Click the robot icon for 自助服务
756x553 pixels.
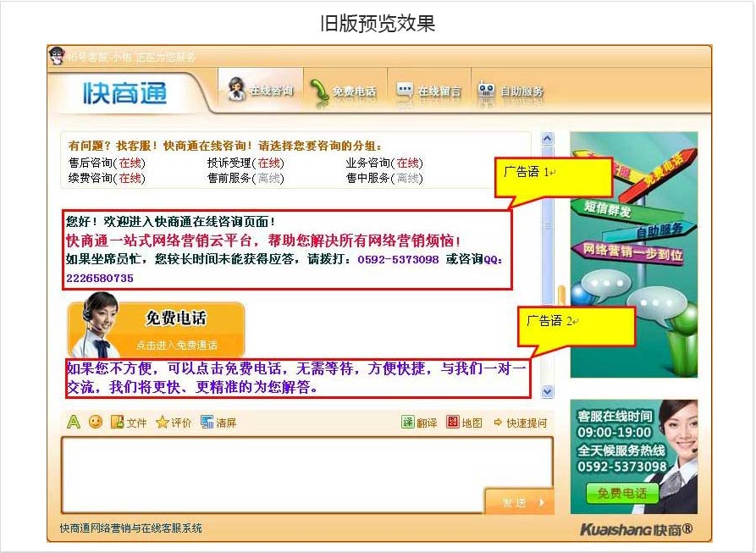click(x=486, y=90)
